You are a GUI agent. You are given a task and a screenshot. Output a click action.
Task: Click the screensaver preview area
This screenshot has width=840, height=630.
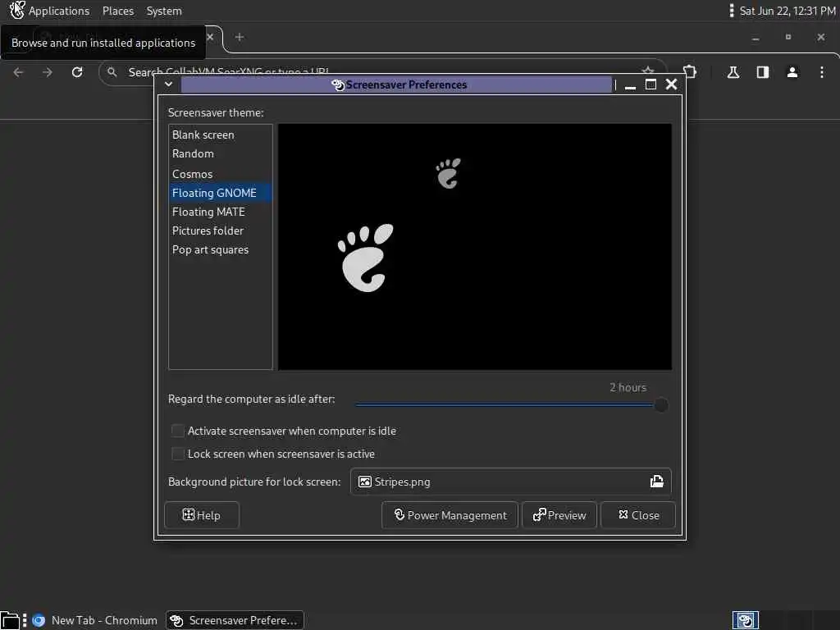[x=475, y=247]
